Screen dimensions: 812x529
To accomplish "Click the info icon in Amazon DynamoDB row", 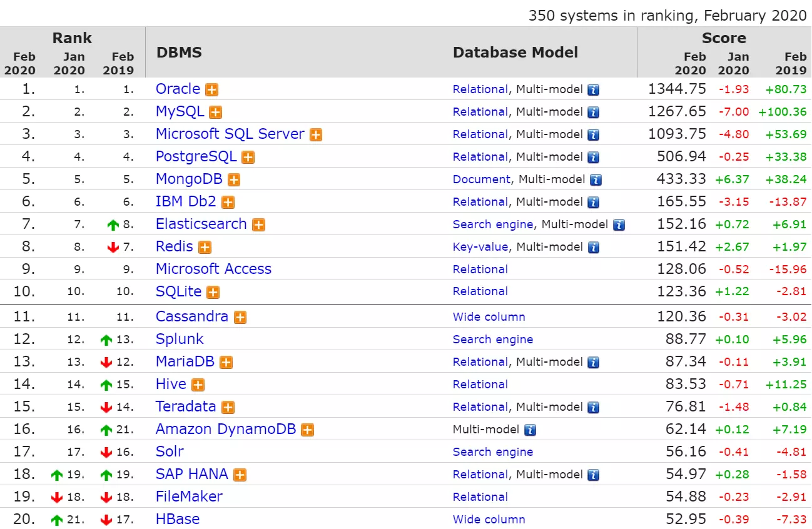I will click(x=530, y=430).
